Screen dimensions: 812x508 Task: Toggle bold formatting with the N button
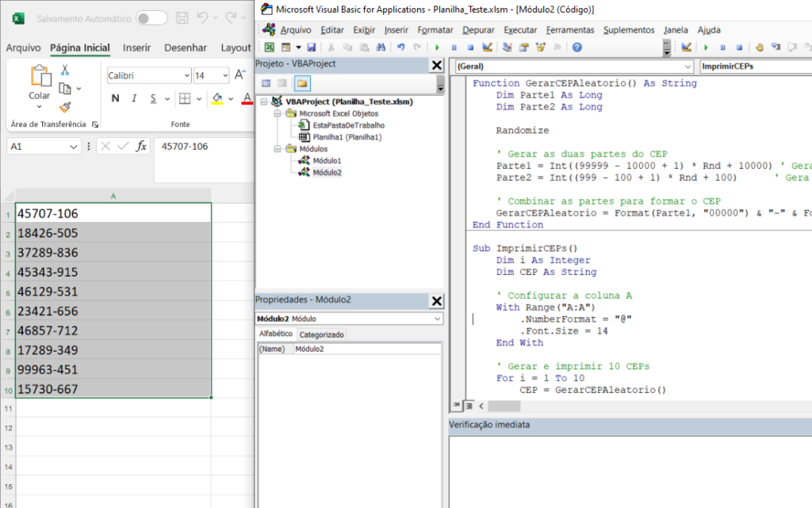[115, 98]
